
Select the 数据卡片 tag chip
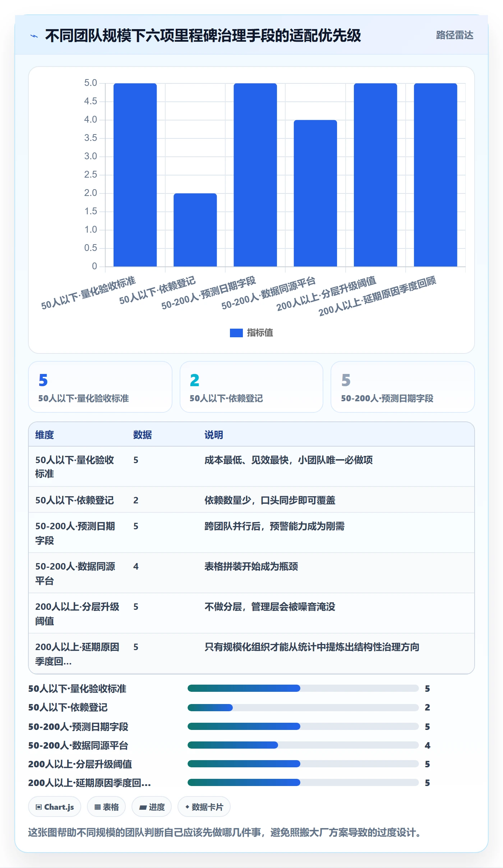coord(204,807)
